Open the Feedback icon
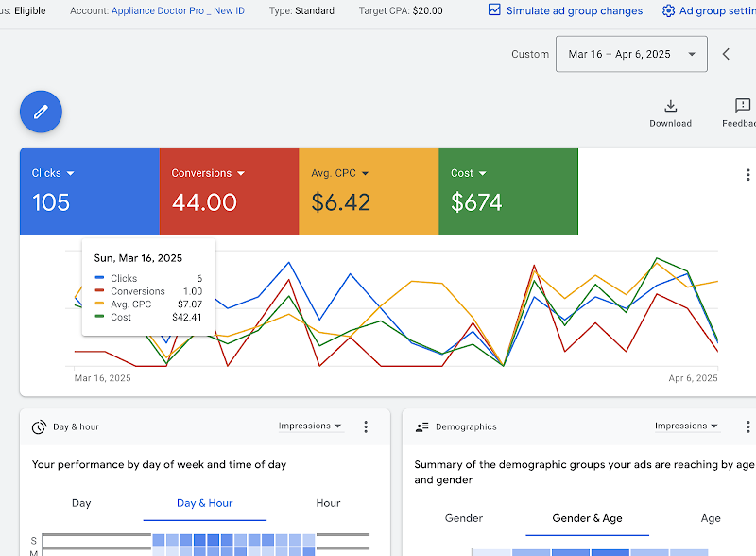This screenshot has width=756, height=556. pos(743,105)
